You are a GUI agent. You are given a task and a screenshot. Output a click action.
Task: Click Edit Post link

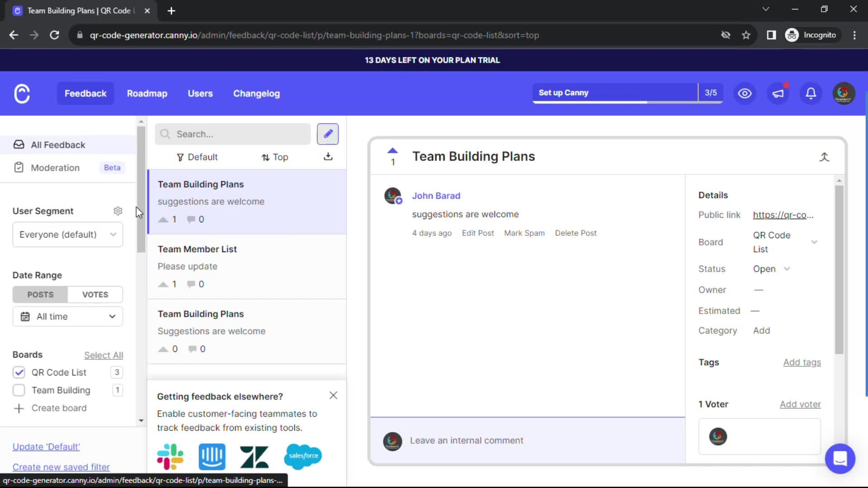(x=478, y=233)
